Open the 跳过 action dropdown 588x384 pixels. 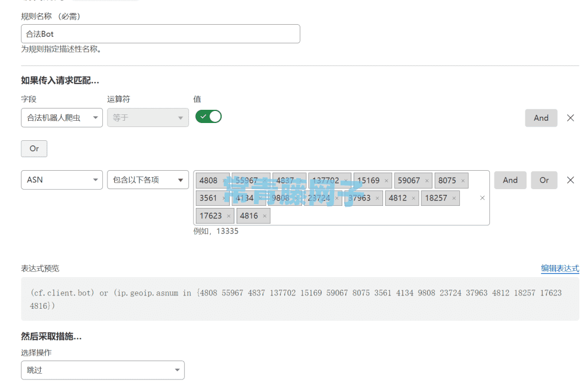[103, 370]
